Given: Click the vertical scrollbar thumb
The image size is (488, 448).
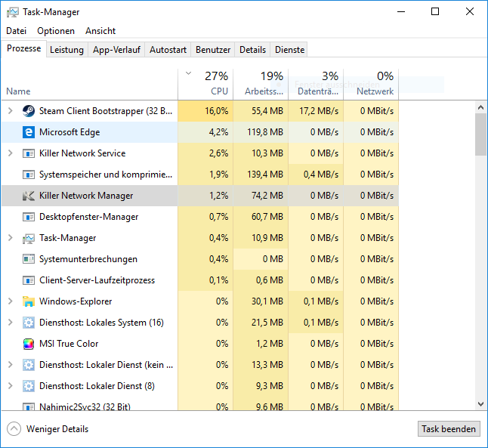Looking at the screenshot, I should pyautogui.click(x=480, y=134).
